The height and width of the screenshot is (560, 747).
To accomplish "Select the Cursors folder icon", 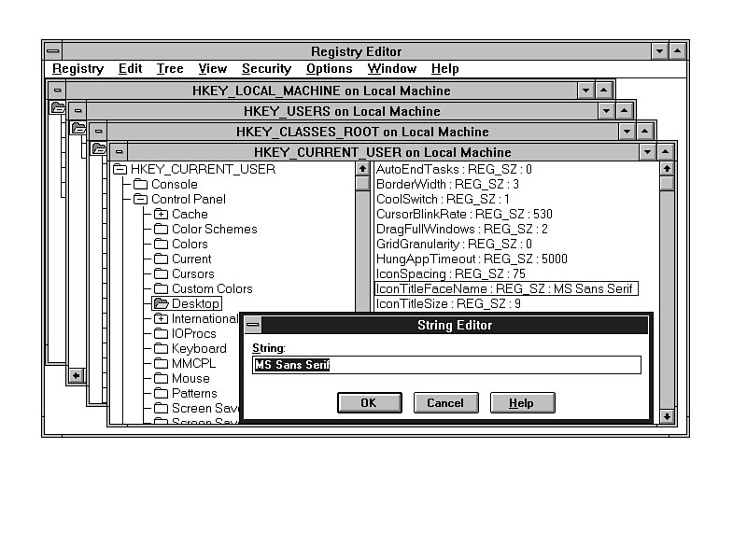I will point(161,273).
